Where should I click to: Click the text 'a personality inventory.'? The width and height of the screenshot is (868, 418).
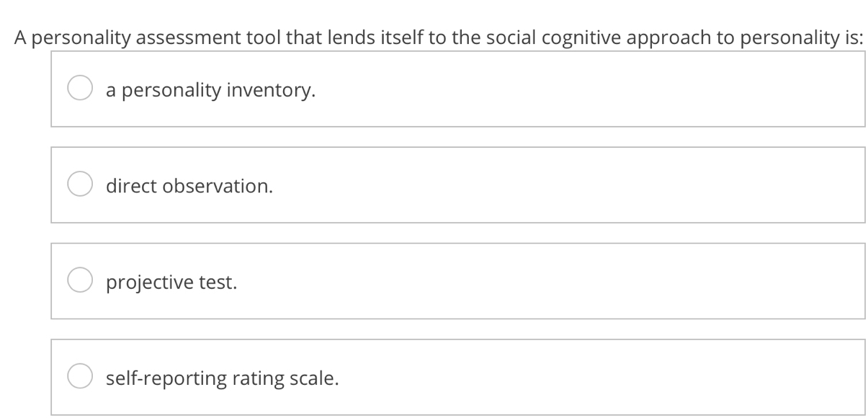pyautogui.click(x=210, y=90)
